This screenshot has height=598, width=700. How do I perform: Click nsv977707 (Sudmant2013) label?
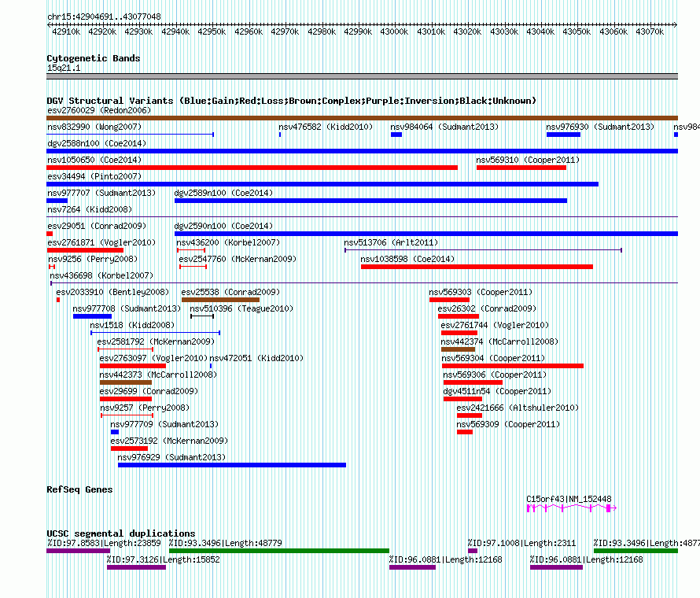tap(101, 193)
